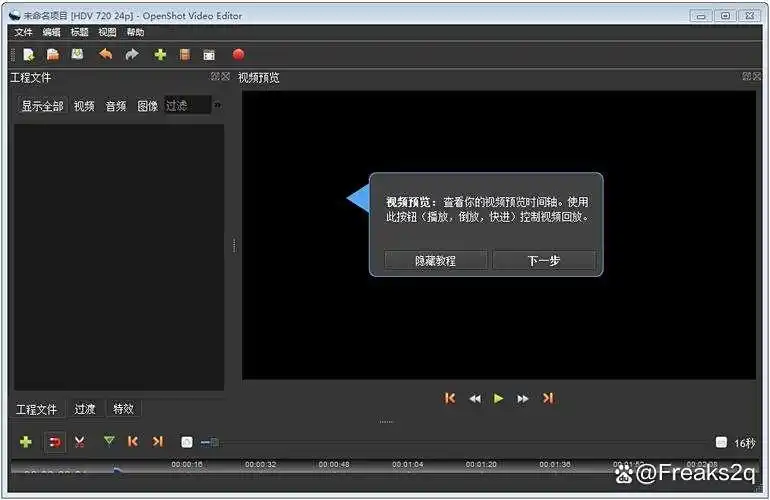
Task: Toggle the snapping magnet on the timeline
Action: coord(55,441)
